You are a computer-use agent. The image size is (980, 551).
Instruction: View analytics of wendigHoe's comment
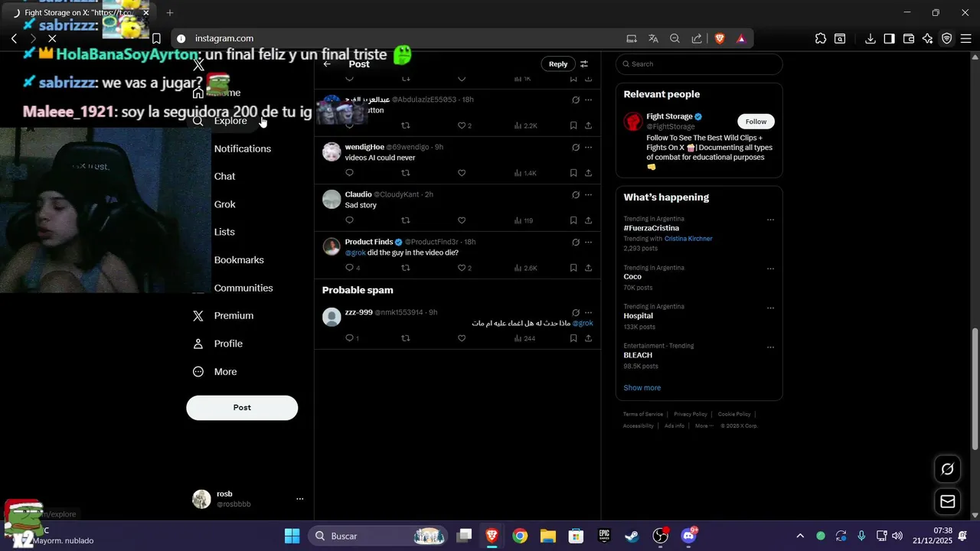[x=526, y=173]
